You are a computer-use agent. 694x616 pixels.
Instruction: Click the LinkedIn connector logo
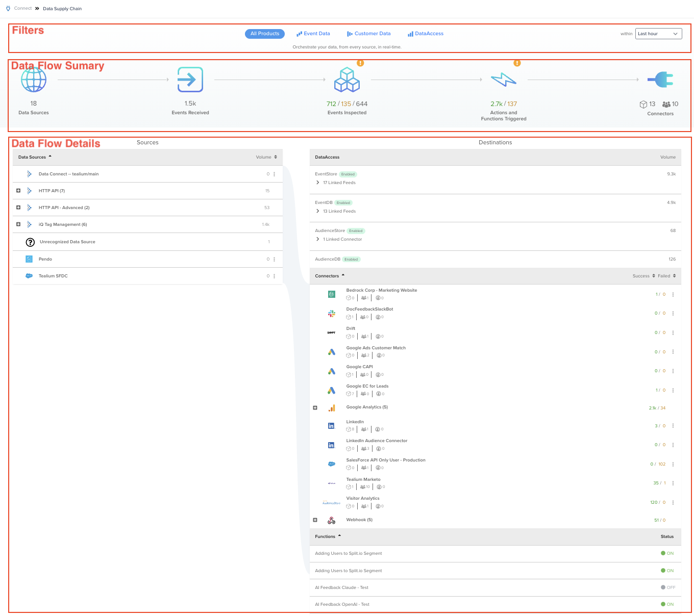332,426
